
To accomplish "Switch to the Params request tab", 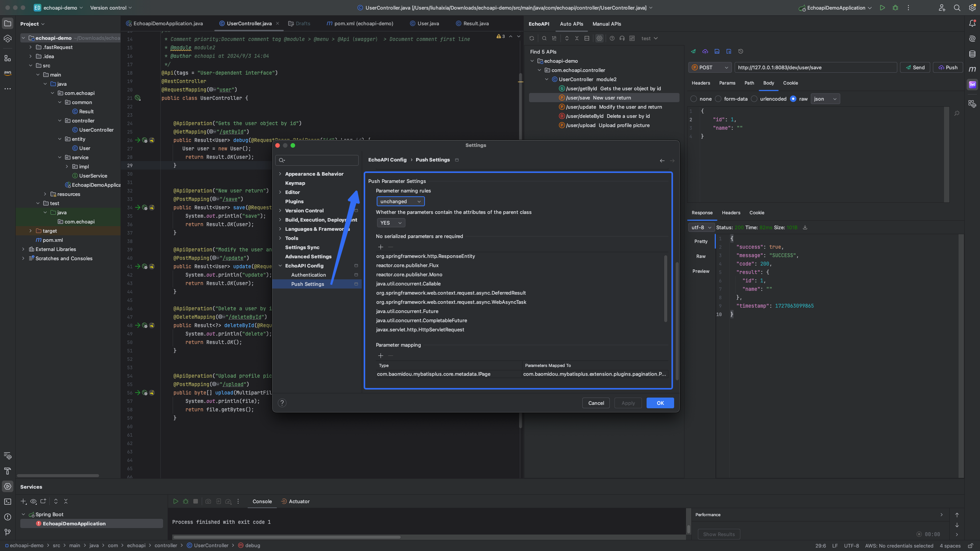I will tap(727, 83).
